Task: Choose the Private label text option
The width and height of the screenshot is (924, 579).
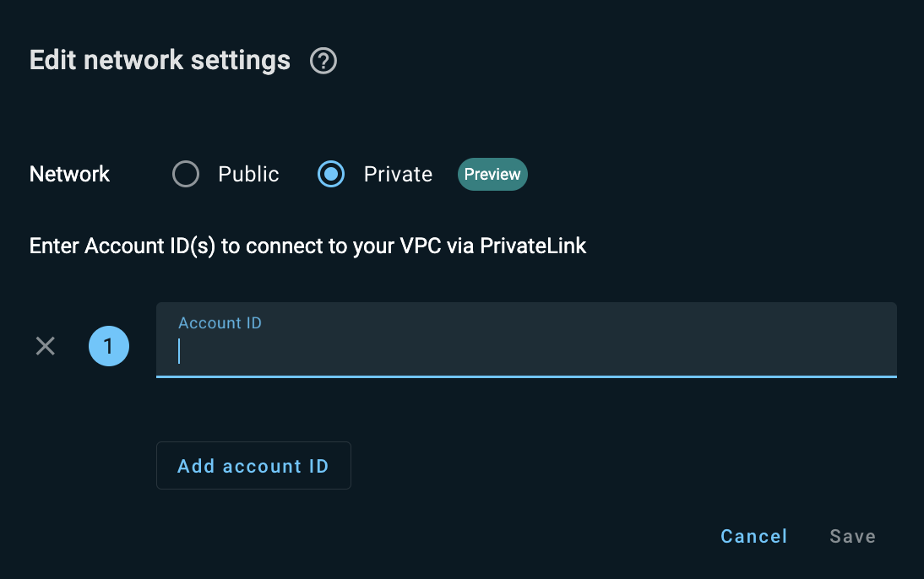Action: click(399, 175)
